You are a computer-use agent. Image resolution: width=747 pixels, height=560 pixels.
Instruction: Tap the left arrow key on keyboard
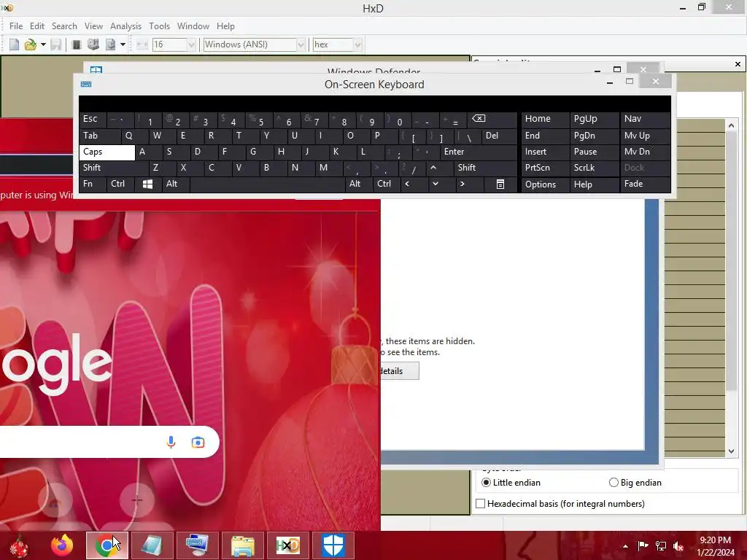coord(414,184)
